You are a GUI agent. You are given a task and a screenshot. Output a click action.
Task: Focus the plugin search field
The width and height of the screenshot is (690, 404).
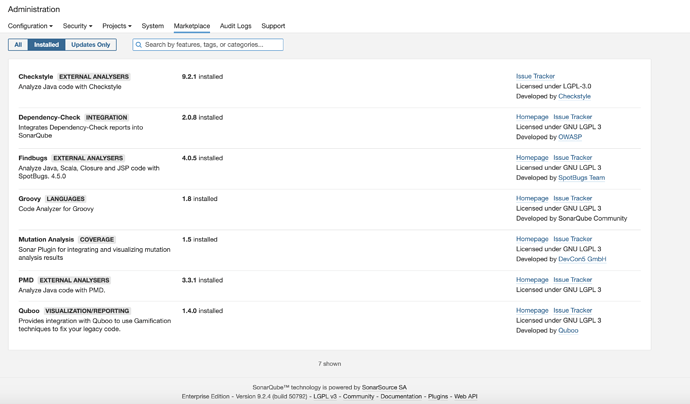point(208,44)
